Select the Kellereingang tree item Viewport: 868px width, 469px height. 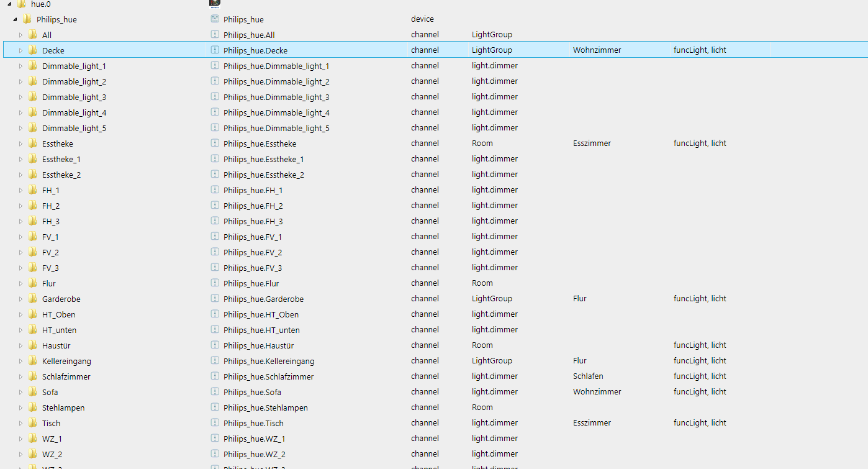(x=66, y=361)
